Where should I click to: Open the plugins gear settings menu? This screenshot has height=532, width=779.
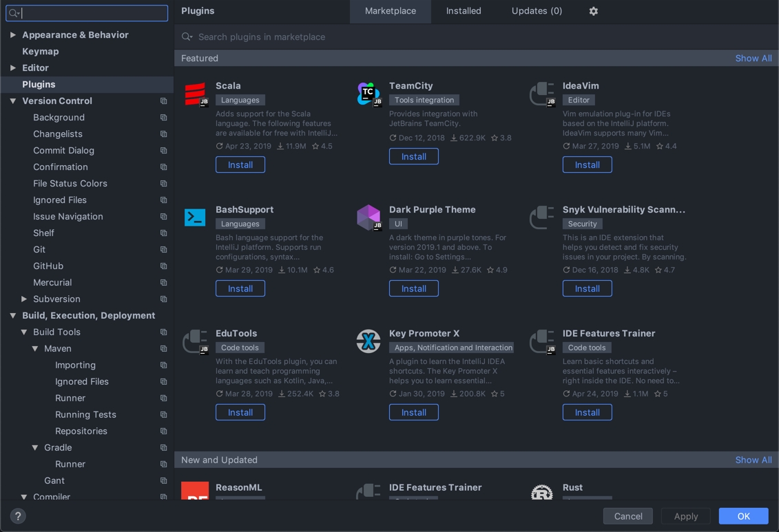tap(593, 11)
